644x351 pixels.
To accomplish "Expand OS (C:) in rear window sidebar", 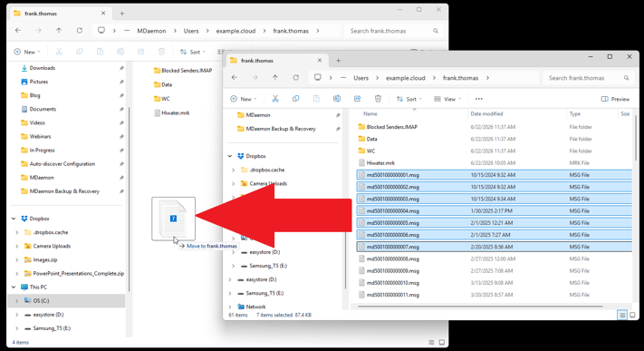I will 17,301.
